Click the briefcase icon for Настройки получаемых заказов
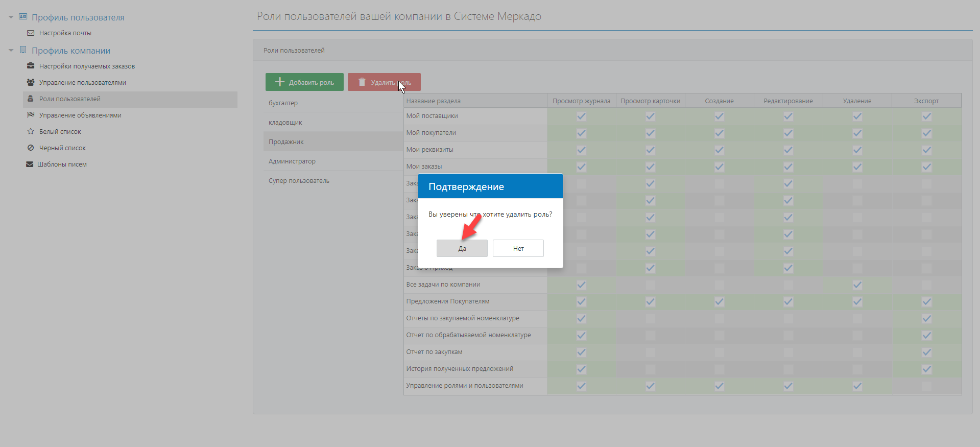Viewport: 980px width, 447px height. [31, 66]
